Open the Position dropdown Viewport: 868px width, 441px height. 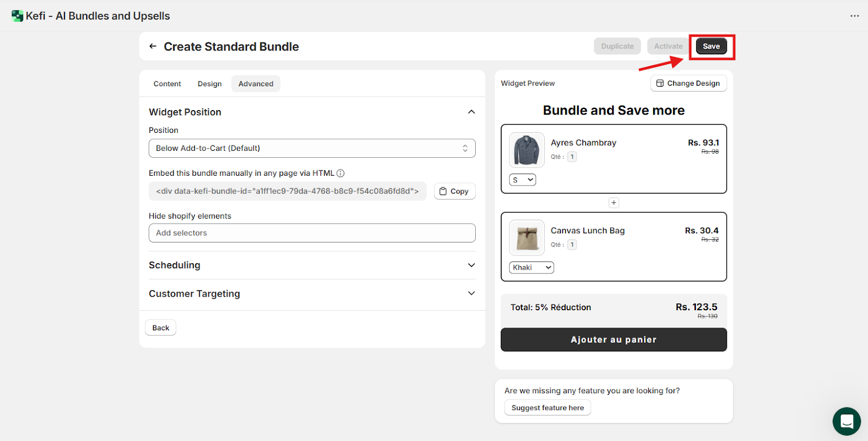312,149
